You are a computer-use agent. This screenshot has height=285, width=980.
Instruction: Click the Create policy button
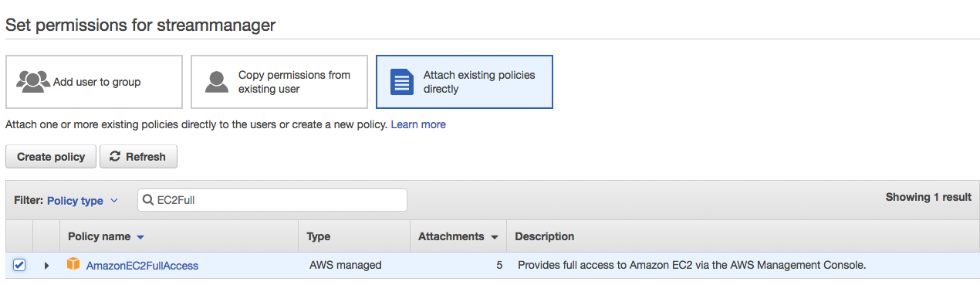(51, 157)
